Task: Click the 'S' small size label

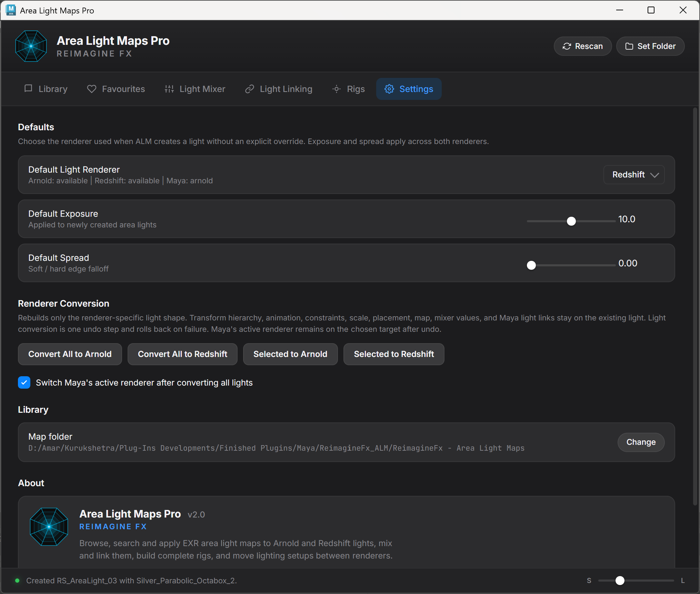Action: [x=589, y=581]
